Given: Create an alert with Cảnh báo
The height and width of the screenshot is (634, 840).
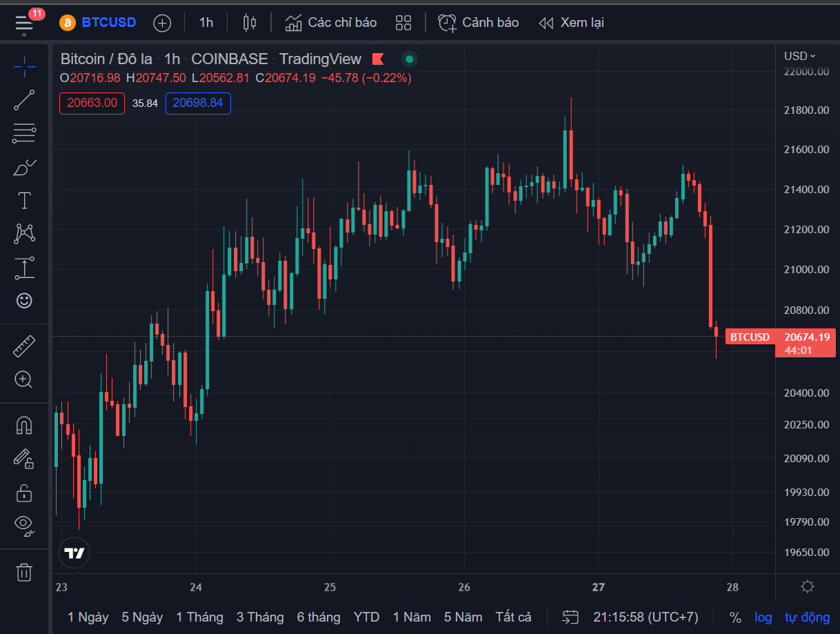Looking at the screenshot, I should 479,23.
